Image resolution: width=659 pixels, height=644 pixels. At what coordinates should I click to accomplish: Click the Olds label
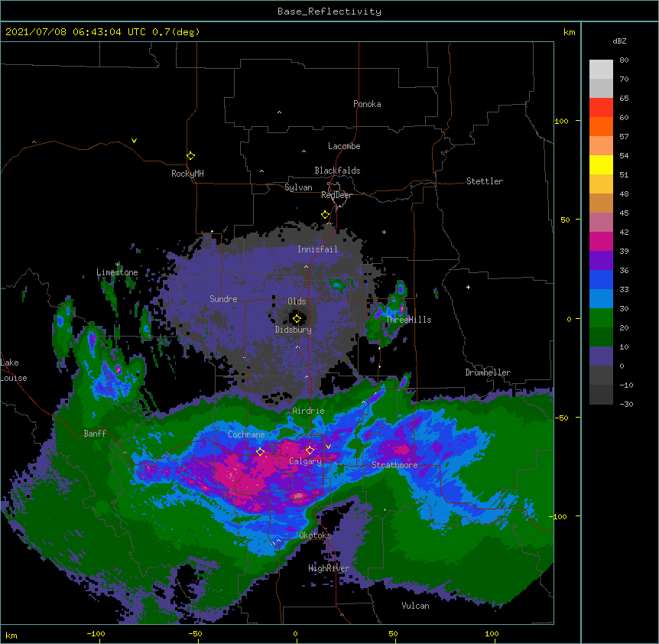point(297,301)
